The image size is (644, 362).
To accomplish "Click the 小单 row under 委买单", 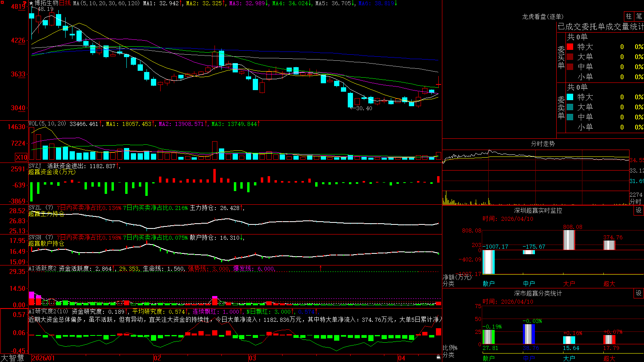I will tap(605, 77).
